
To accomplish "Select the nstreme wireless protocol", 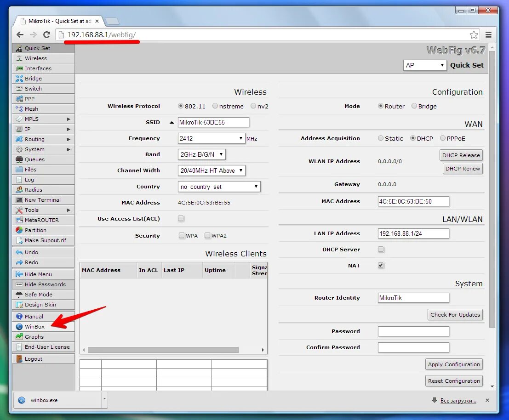I will coord(215,106).
